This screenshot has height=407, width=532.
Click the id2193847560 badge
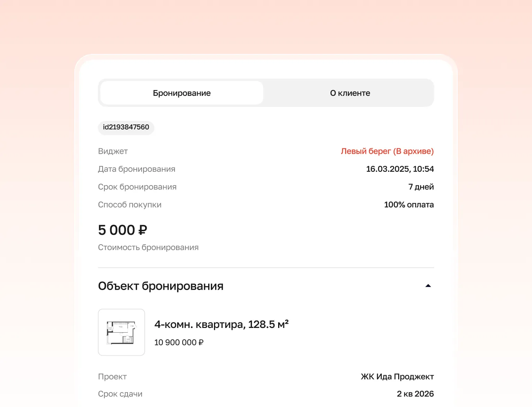pos(126,127)
